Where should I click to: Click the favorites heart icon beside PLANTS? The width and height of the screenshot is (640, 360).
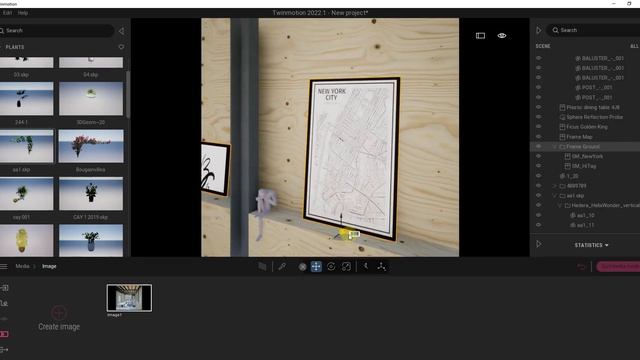[x=121, y=47]
